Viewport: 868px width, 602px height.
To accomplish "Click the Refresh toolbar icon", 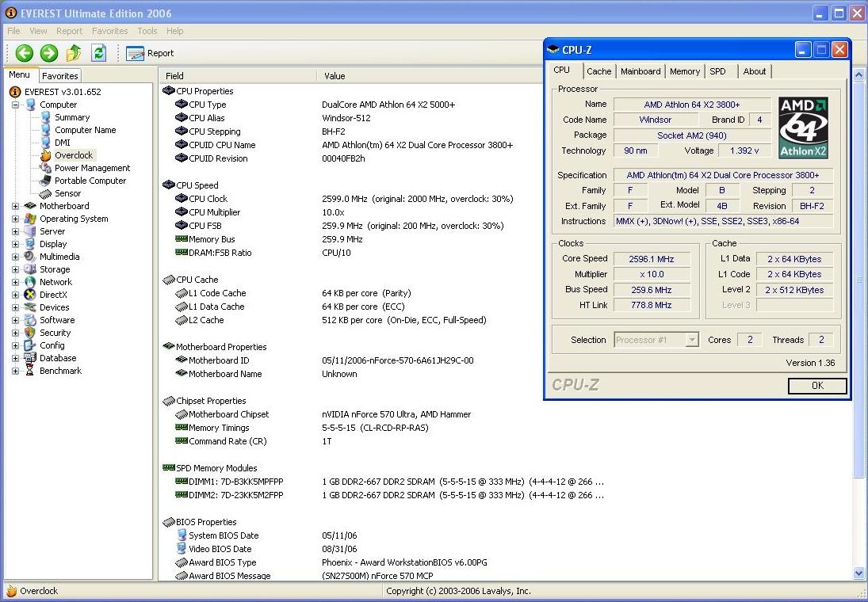I will pyautogui.click(x=98, y=53).
